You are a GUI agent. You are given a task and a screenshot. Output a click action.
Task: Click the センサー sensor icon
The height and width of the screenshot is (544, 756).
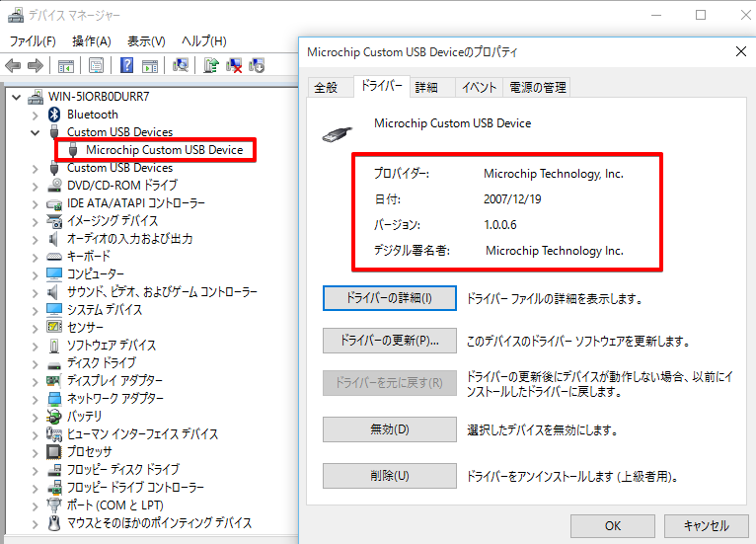coord(54,327)
